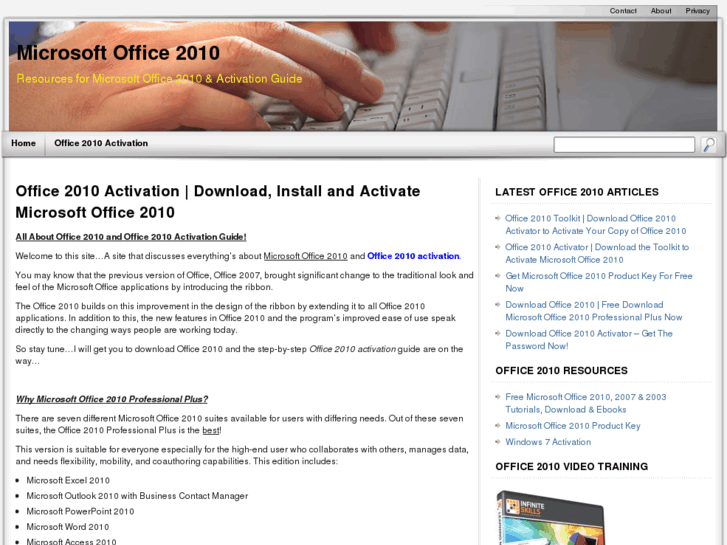
Task: Click the Infinite Skills video training box thumbnail
Action: pos(551,518)
